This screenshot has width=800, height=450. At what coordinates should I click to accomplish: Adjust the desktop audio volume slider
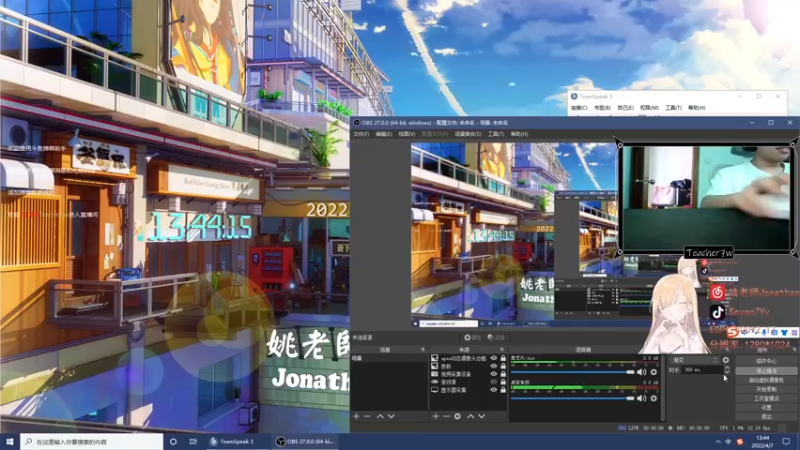[x=572, y=398]
